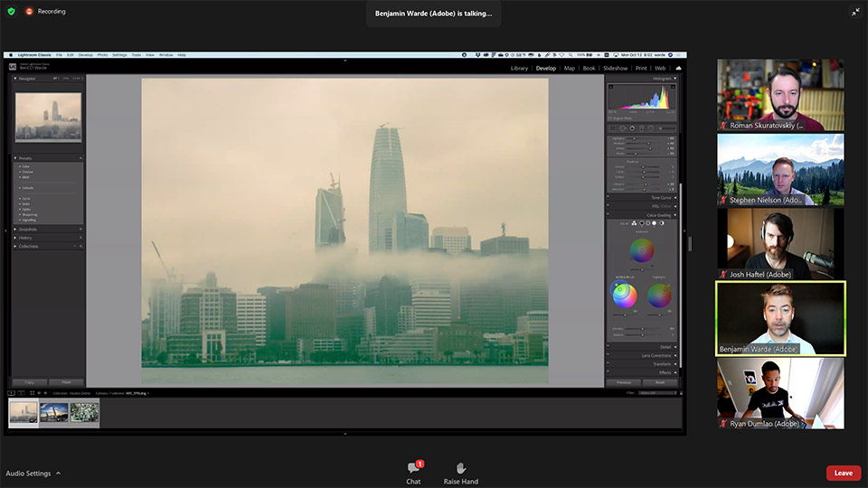
Task: Open the File menu in Lightroom Classic
Action: click(x=59, y=55)
